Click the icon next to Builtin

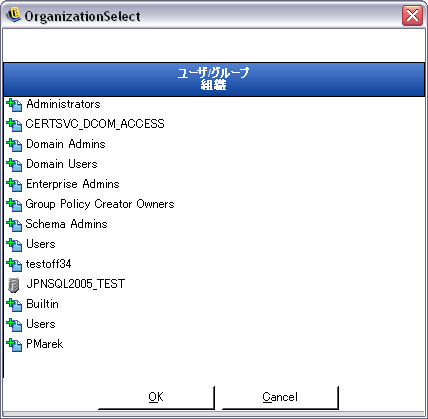click(x=14, y=305)
